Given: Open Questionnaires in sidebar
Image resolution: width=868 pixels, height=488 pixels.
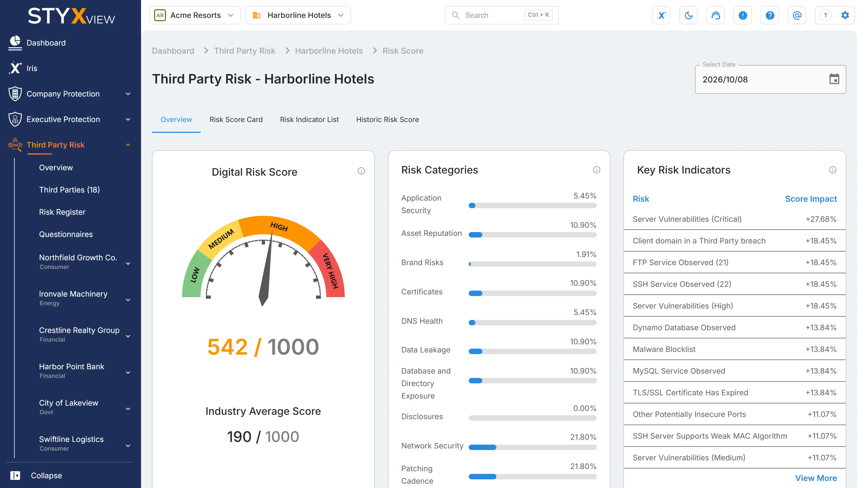Looking at the screenshot, I should pyautogui.click(x=66, y=234).
